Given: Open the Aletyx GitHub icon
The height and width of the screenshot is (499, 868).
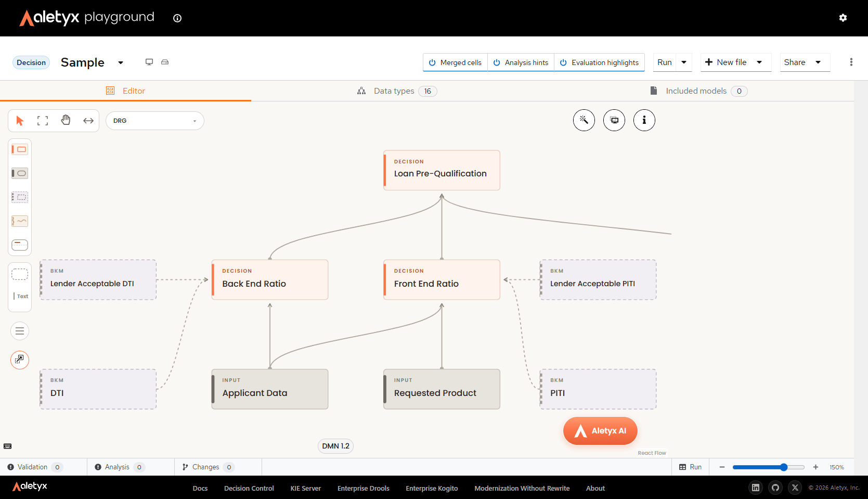Looking at the screenshot, I should (x=775, y=488).
